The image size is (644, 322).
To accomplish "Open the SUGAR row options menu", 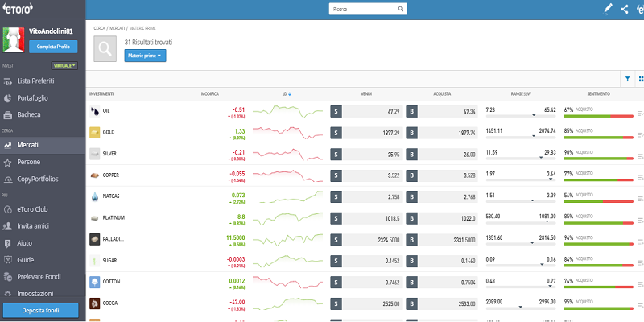I will [x=640, y=262].
